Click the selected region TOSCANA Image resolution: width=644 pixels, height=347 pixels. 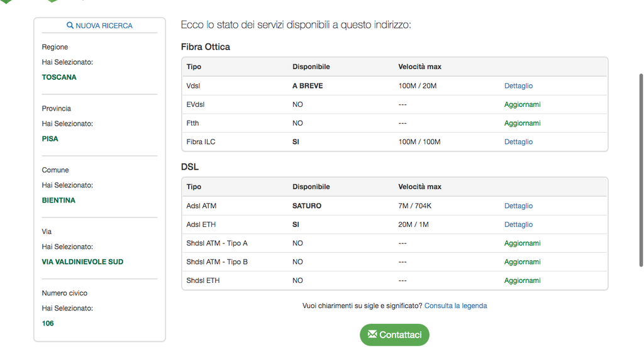pos(59,77)
